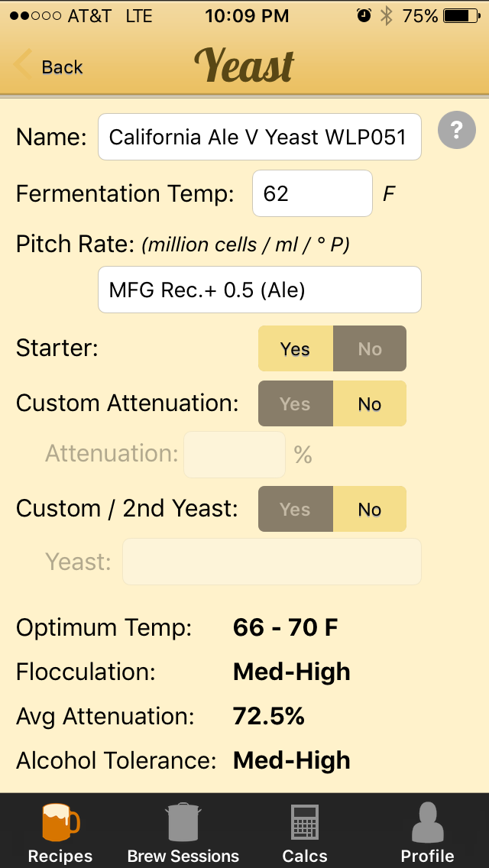
Task: Open the Profile person icon
Action: [427, 822]
